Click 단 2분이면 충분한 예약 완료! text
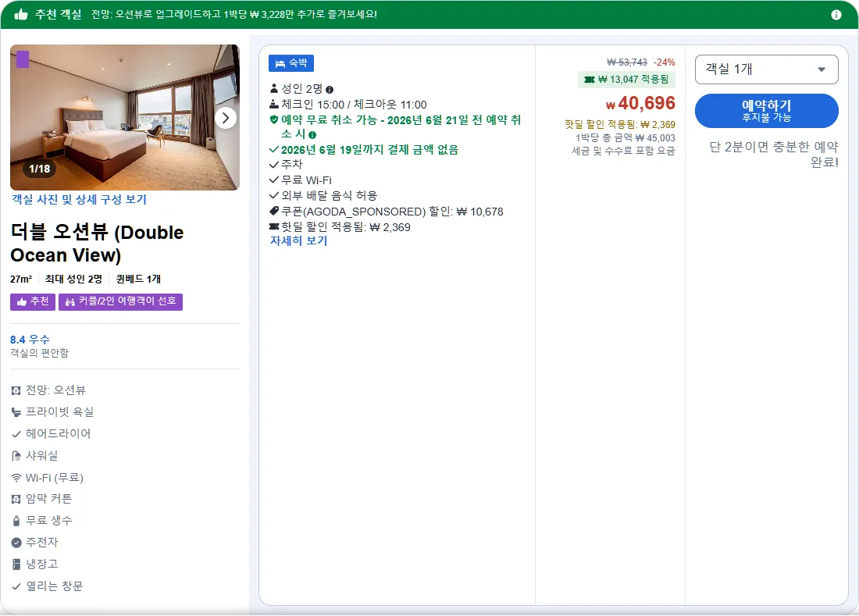 tap(774, 155)
